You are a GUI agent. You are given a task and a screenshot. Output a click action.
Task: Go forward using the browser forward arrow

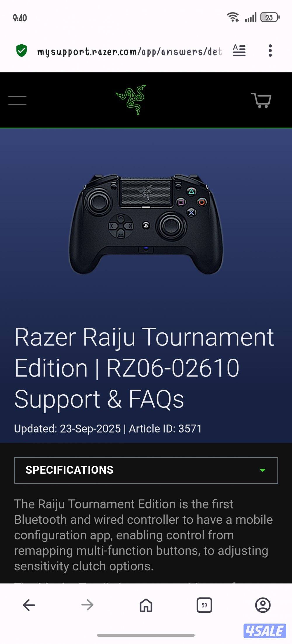point(87,605)
